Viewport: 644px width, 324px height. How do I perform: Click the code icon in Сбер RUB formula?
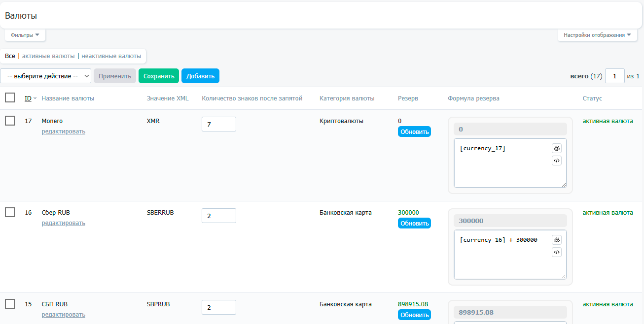point(556,252)
